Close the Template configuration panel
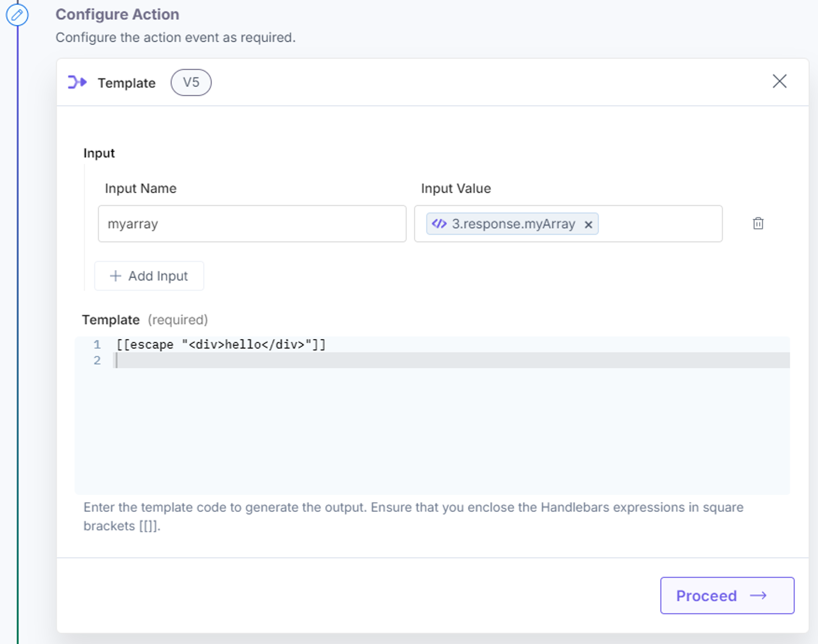The image size is (818, 644). [x=779, y=81]
